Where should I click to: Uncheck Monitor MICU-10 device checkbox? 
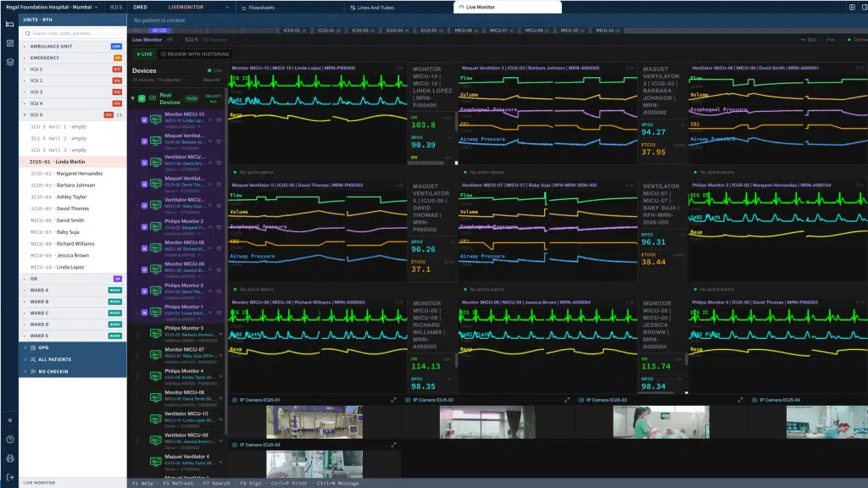[x=144, y=120]
